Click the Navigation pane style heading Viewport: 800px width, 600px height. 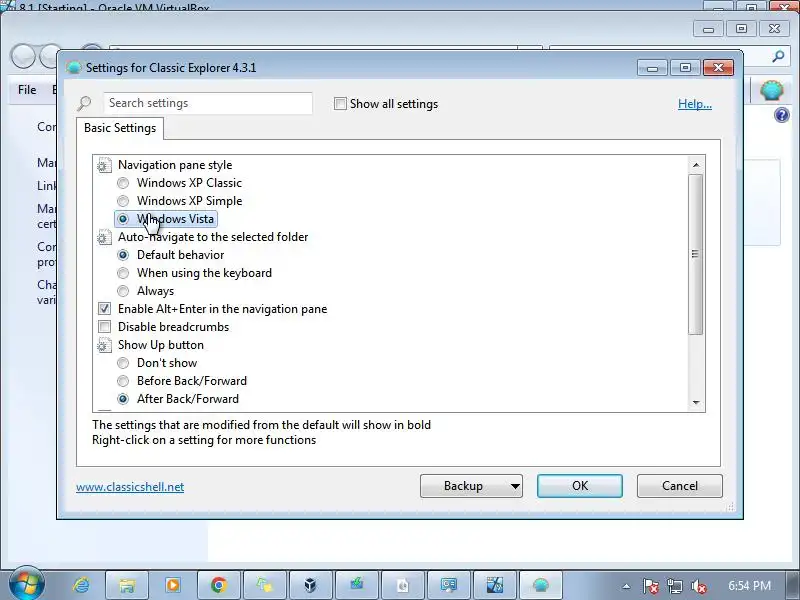175,165
